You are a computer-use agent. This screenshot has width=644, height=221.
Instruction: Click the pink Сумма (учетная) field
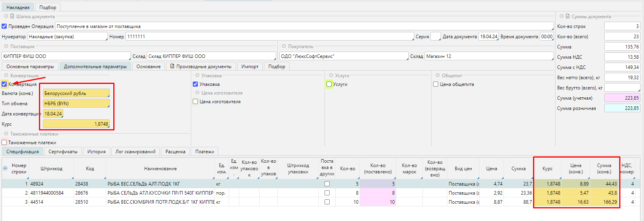tap(622, 98)
